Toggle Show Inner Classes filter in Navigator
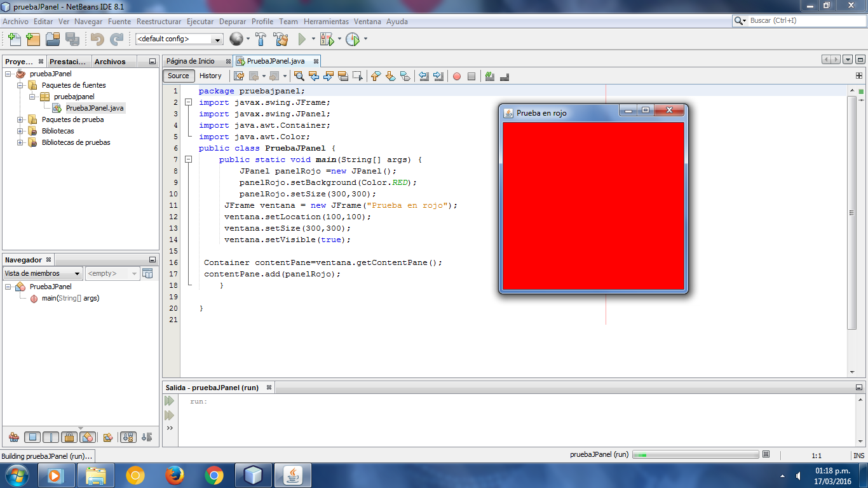This screenshot has height=488, width=868. pyautogui.click(x=88, y=437)
